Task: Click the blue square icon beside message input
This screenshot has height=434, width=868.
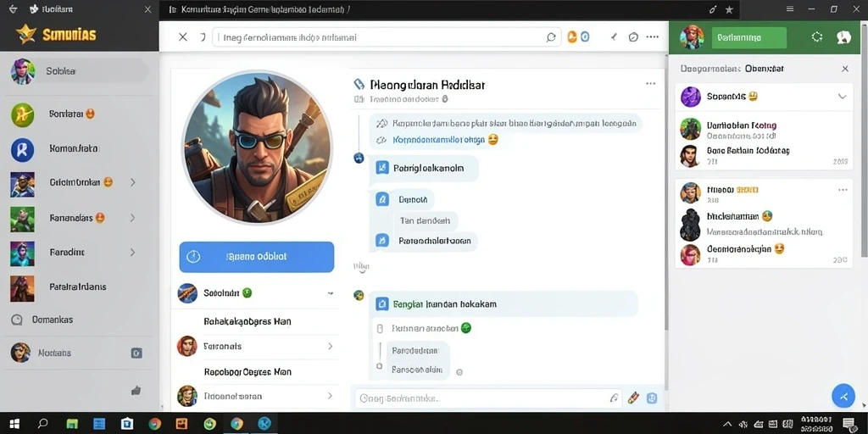Action: click(x=652, y=398)
